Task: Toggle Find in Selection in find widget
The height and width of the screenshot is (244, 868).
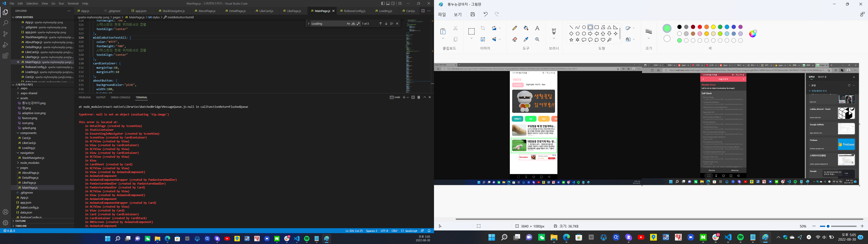Action: point(392,23)
